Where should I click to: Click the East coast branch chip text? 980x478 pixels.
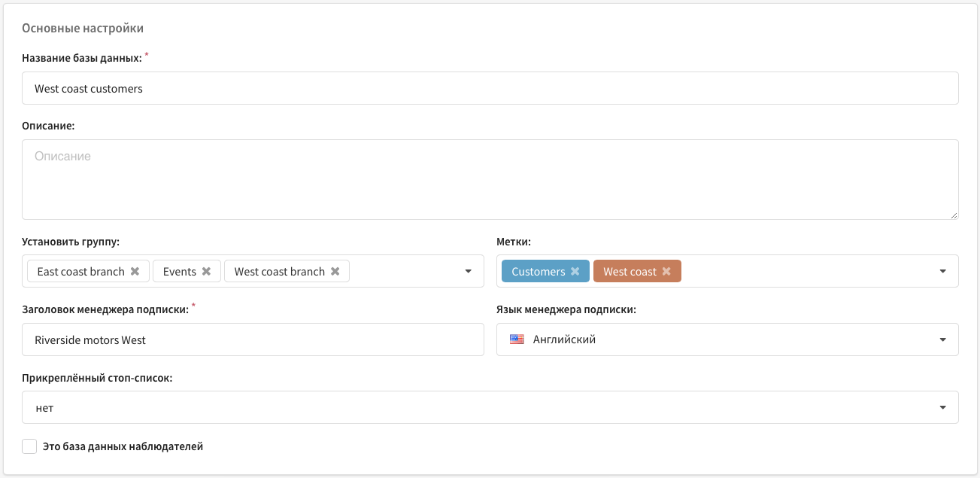tap(80, 272)
